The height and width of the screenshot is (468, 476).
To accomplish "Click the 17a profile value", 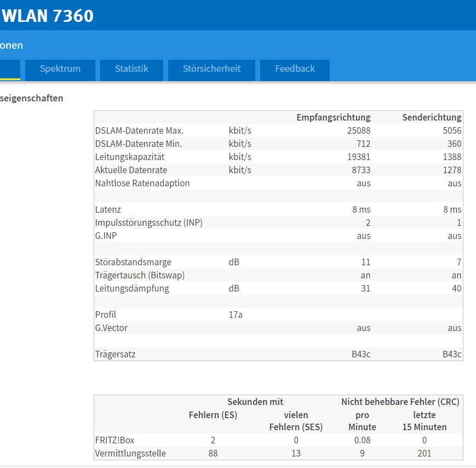I will pyautogui.click(x=236, y=315).
